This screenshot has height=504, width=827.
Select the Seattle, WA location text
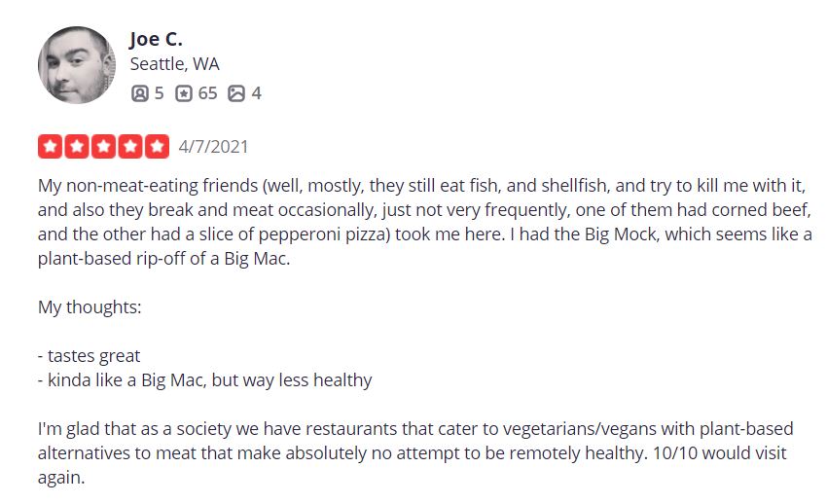[x=174, y=64]
